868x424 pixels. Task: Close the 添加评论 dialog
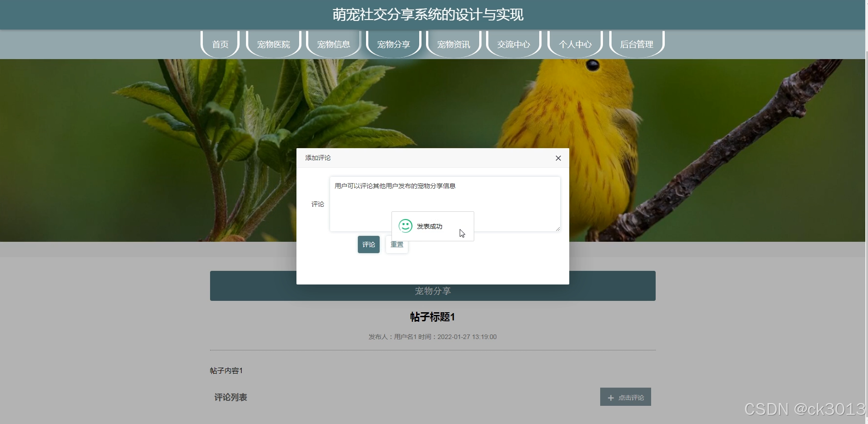click(558, 158)
